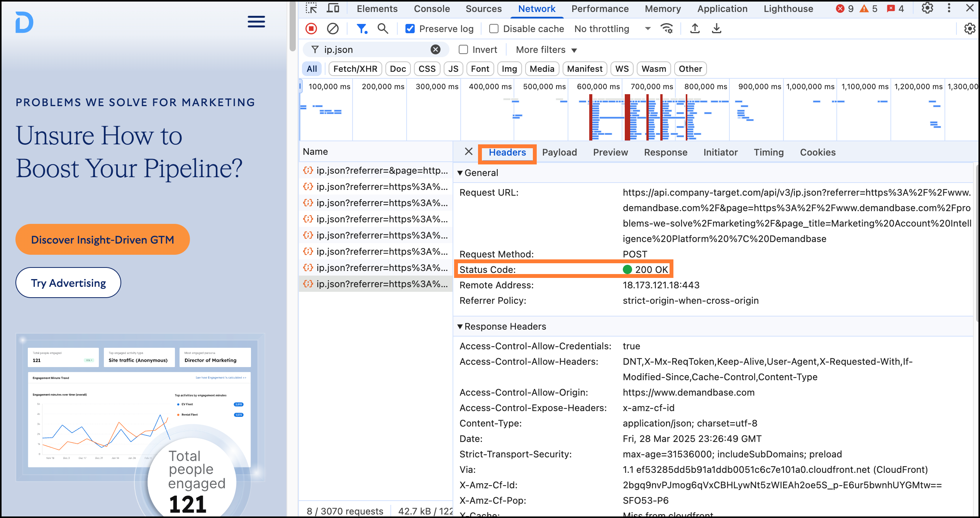Check the Invert filter checkbox

(463, 50)
